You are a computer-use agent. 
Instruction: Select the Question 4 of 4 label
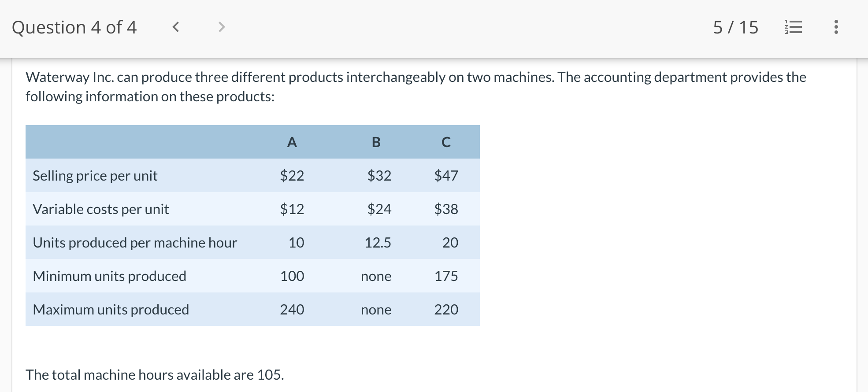74,27
